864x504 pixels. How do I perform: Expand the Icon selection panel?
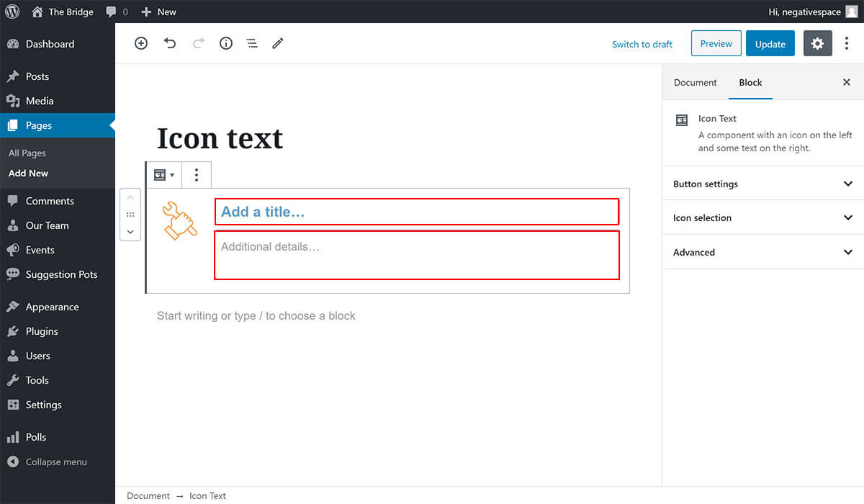762,217
